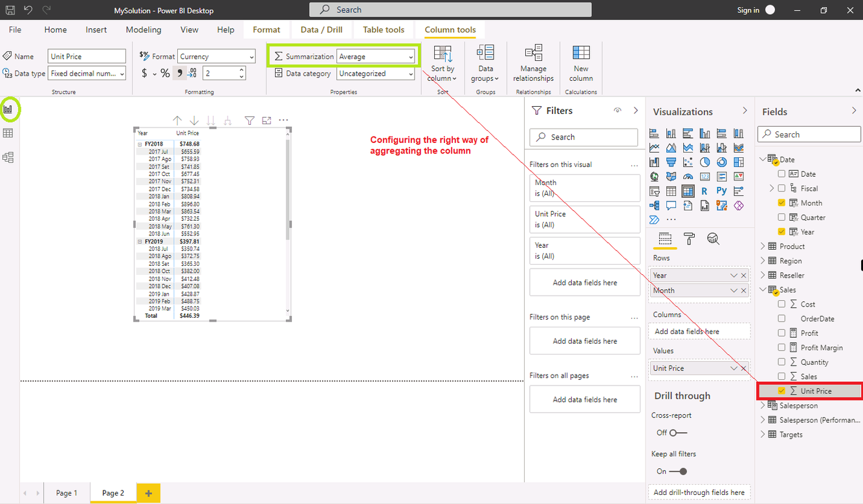Image resolution: width=863 pixels, height=504 pixels.
Task: Open the File menu
Action: click(x=15, y=30)
